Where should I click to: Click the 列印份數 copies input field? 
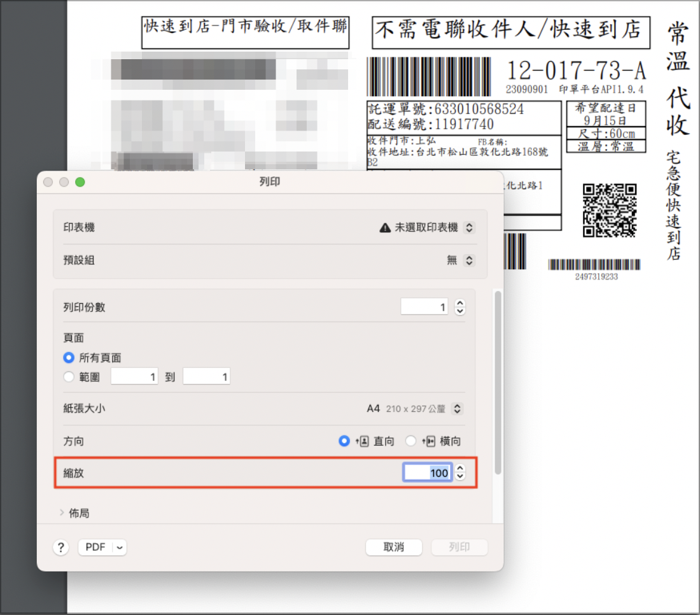pyautogui.click(x=424, y=307)
